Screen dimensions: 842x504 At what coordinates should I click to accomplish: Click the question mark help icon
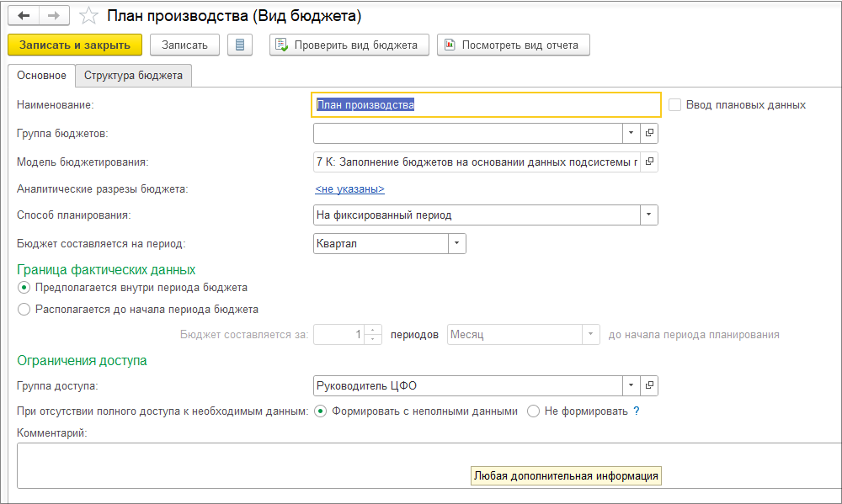tap(636, 411)
